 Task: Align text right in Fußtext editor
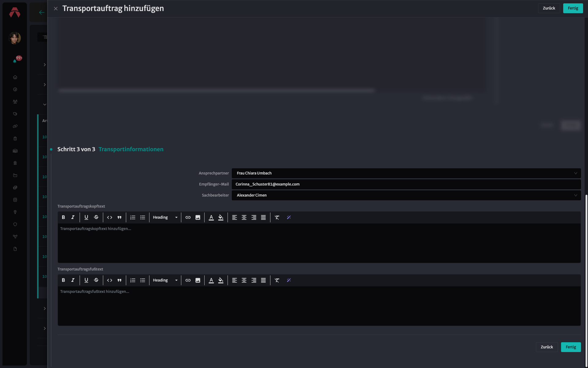pos(254,280)
